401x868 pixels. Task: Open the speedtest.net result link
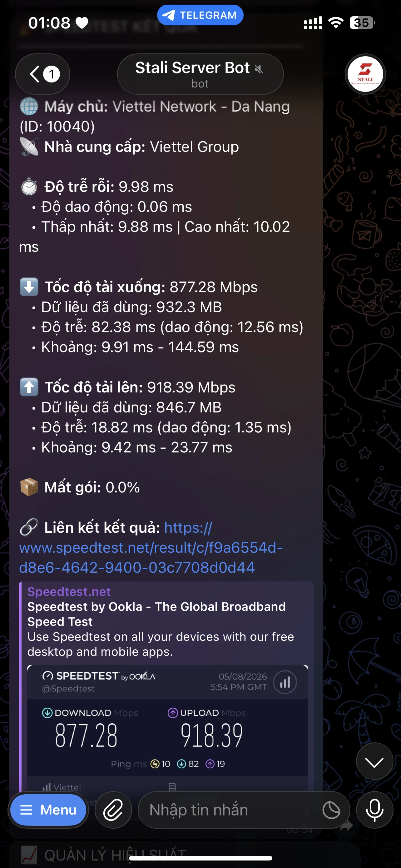pyautogui.click(x=151, y=547)
